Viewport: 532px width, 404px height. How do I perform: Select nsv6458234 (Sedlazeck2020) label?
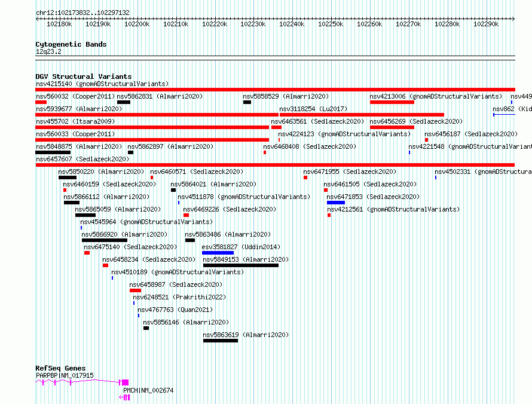(x=149, y=259)
